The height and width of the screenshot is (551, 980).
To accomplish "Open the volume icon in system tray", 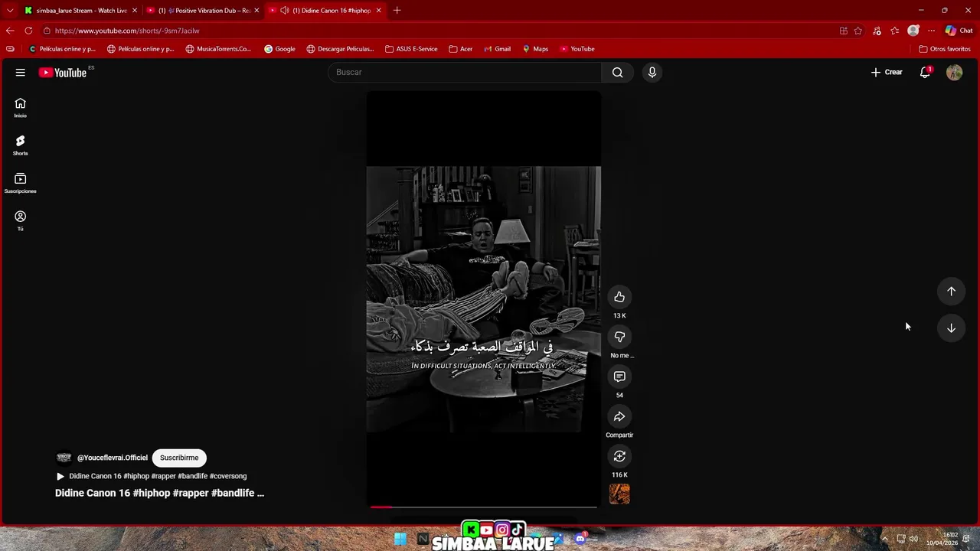I will 913,539.
